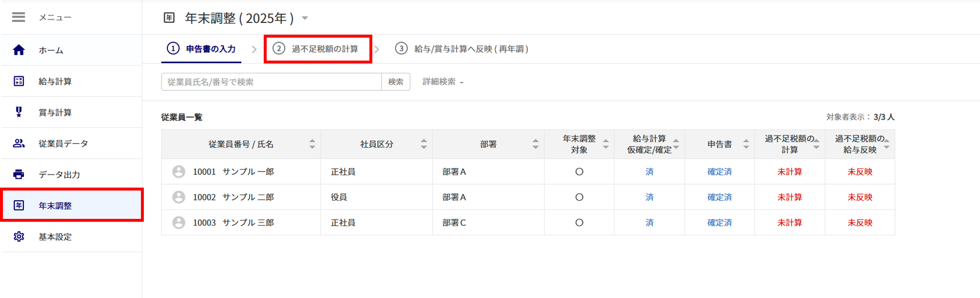980x298 pixels.
Task: Focus the employee name/number search field
Action: [271, 82]
